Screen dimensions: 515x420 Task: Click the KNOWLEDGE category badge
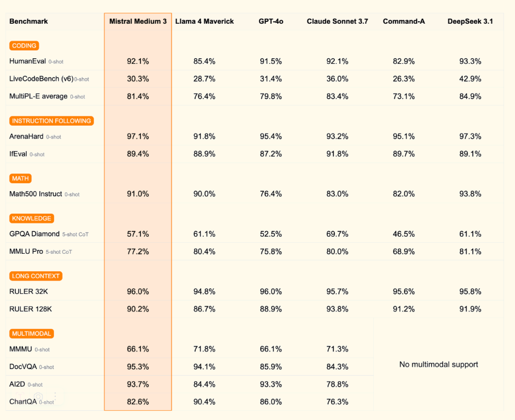pos(32,218)
